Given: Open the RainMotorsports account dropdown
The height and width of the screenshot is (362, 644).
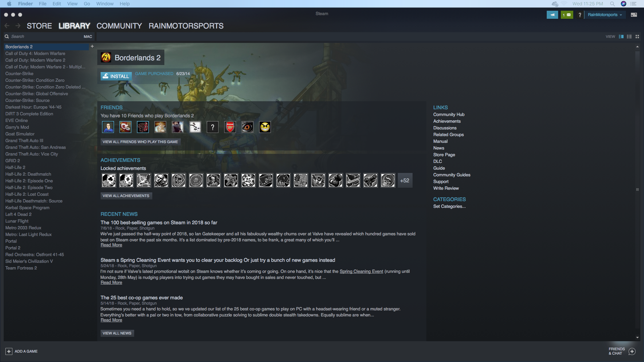Looking at the screenshot, I should (605, 15).
